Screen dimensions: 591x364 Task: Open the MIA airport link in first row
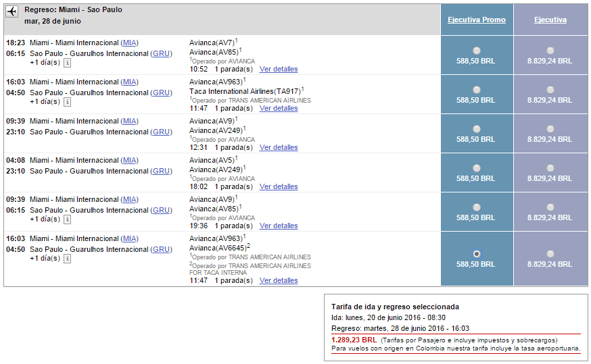point(130,43)
